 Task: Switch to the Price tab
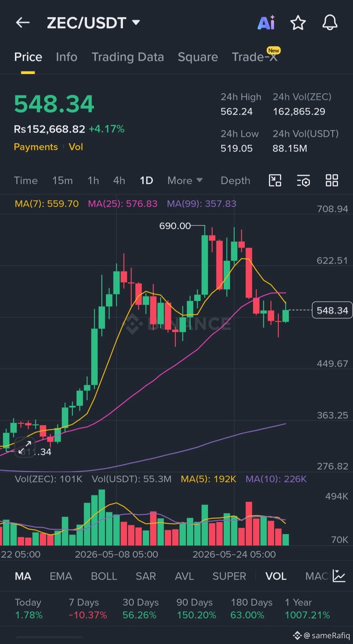28,57
